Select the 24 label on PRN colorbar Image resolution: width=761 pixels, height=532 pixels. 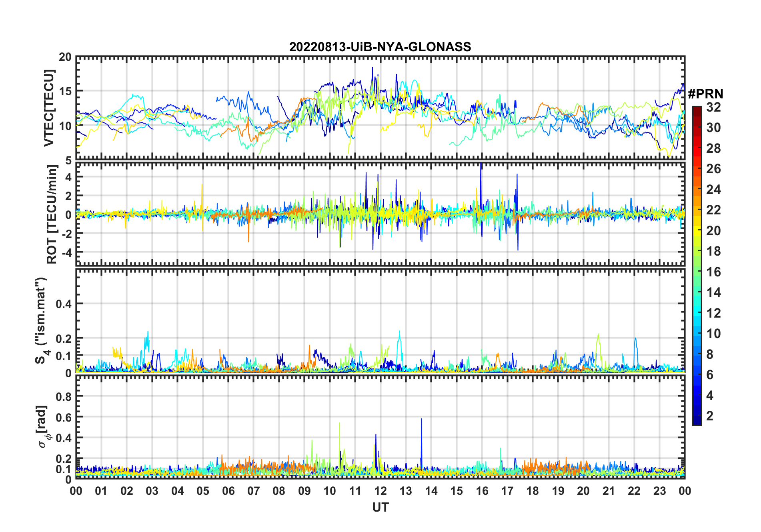pos(713,190)
